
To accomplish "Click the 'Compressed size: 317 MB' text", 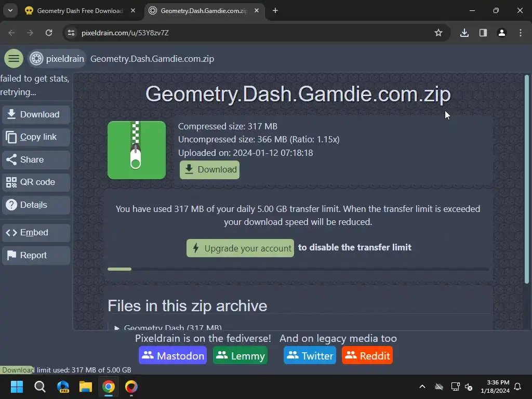I will click(x=228, y=126).
